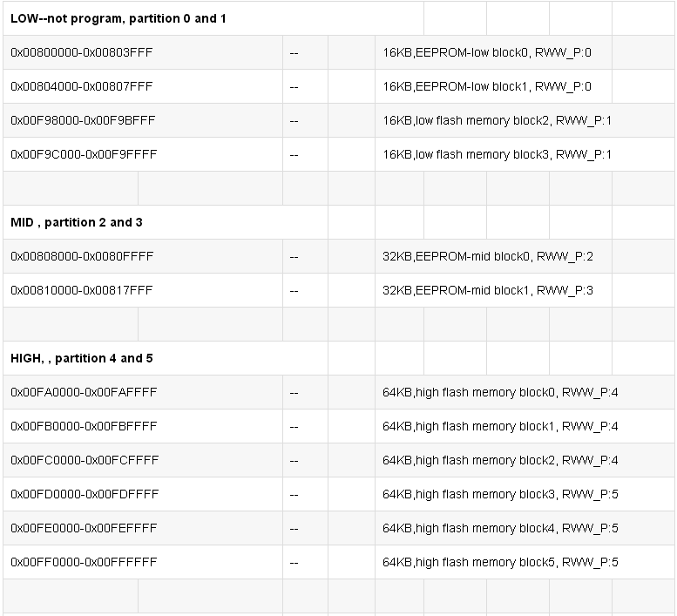
Task: Click address 0x00F9C000-0x00F9FFFF cell
Action: [x=84, y=154]
